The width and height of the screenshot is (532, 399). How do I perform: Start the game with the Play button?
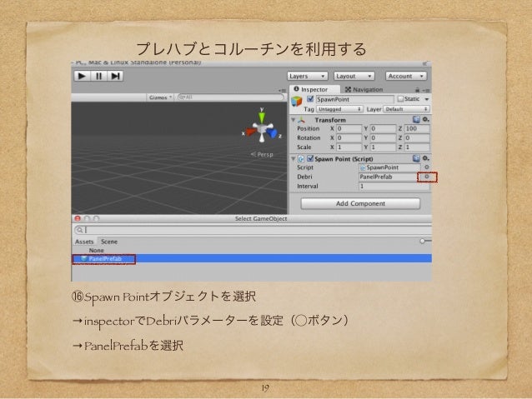click(82, 76)
